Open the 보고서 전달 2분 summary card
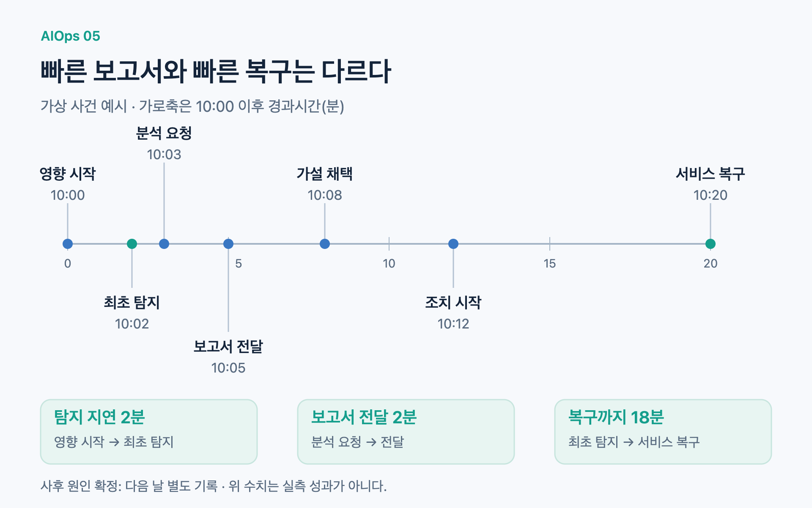The image size is (812, 508). (406, 432)
